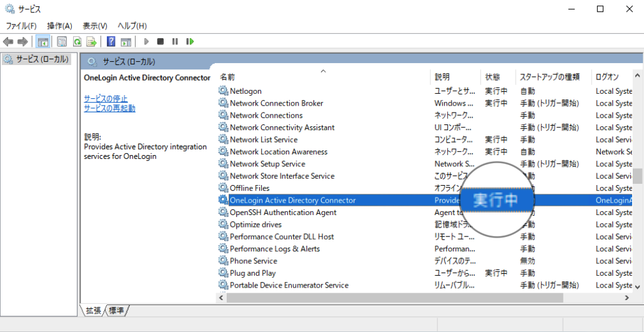Screen dimensions: 644x332
Task: Click the サービスの再起動 link
Action: click(110, 108)
